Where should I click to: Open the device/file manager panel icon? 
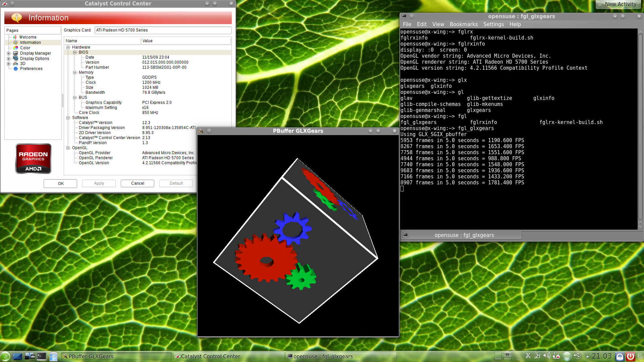[x=30, y=356]
